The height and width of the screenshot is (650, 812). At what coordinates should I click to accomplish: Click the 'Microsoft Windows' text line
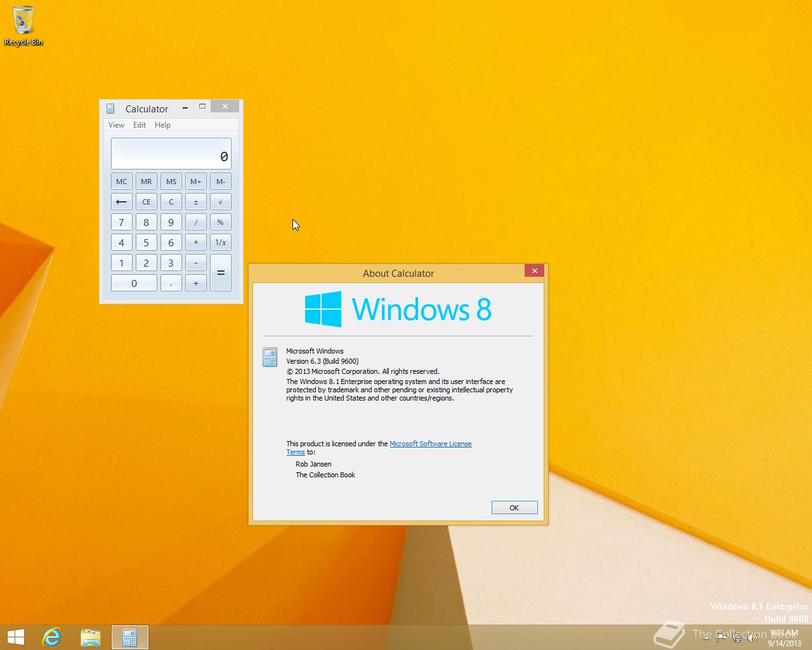(315, 351)
